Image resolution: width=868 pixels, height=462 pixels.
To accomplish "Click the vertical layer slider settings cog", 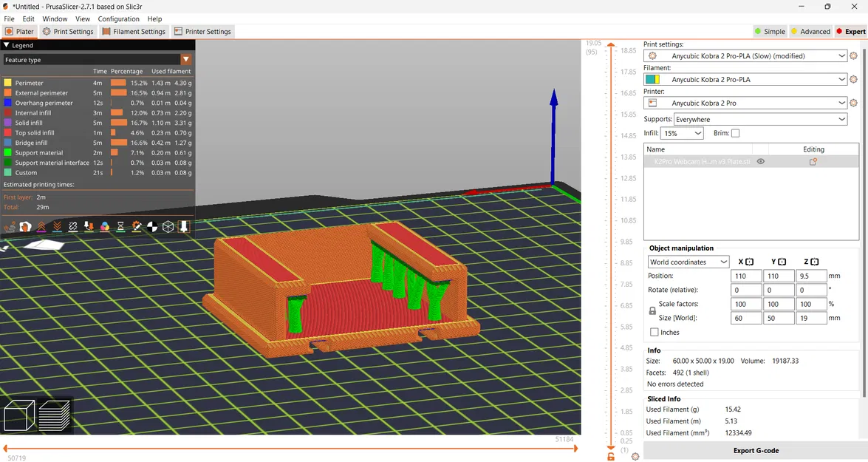I will click(635, 457).
